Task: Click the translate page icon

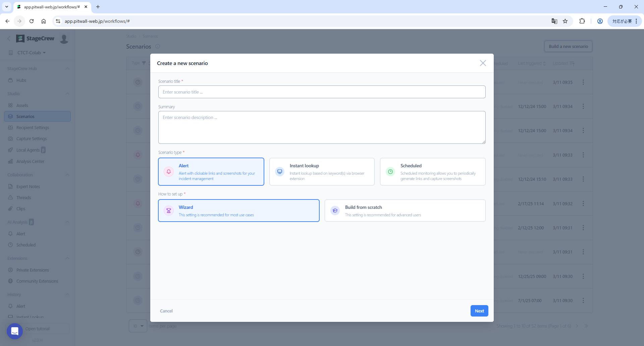Action: tap(554, 21)
